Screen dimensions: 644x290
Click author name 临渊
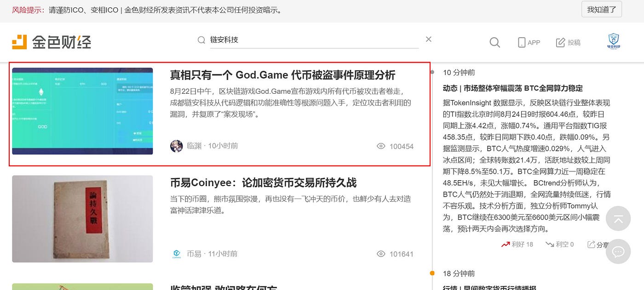click(x=195, y=146)
